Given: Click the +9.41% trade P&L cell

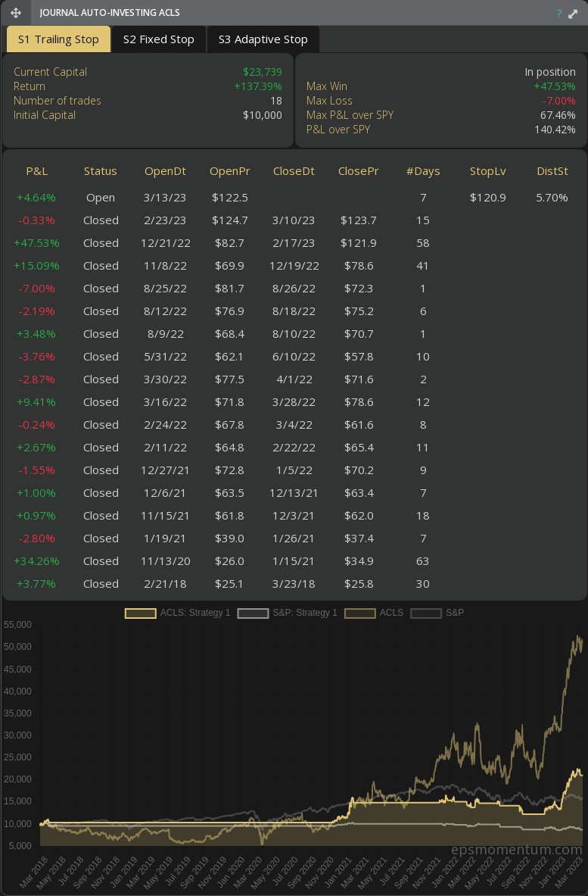Looking at the screenshot, I should (36, 402).
